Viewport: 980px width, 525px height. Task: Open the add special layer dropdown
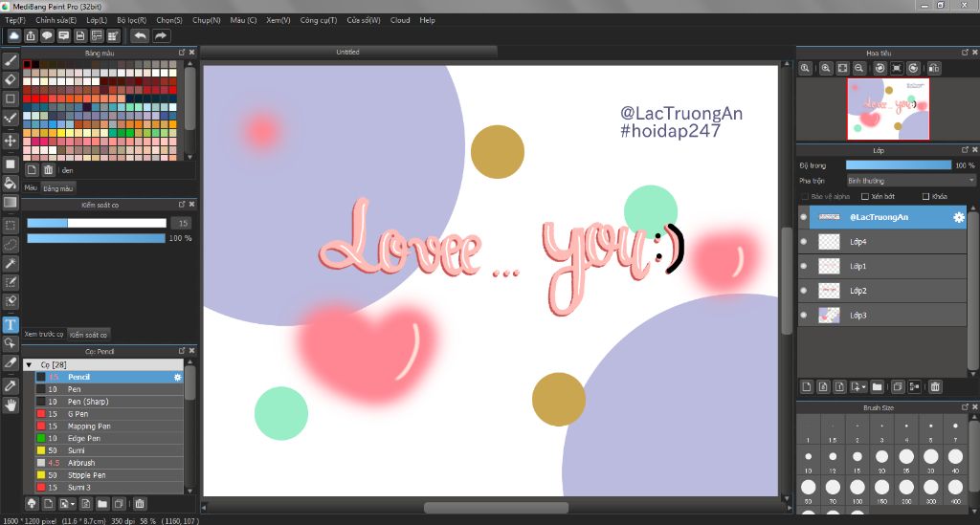[864, 387]
